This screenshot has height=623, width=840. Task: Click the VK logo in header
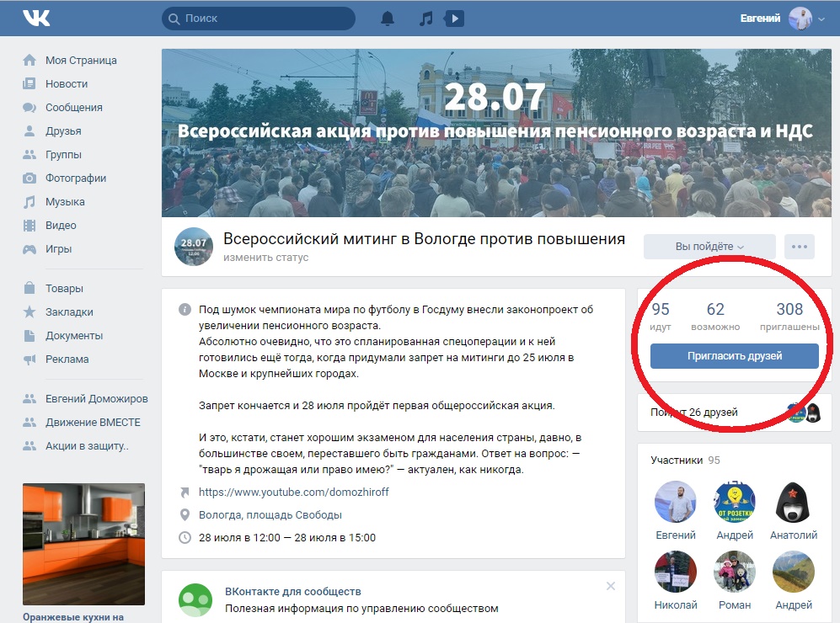click(x=36, y=18)
